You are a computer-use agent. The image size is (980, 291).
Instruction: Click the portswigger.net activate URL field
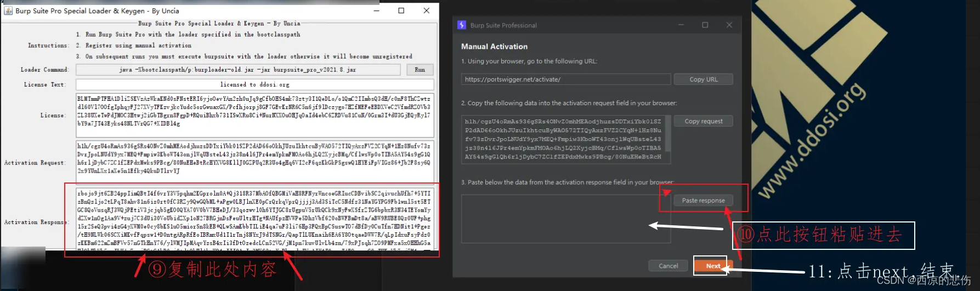point(566,79)
